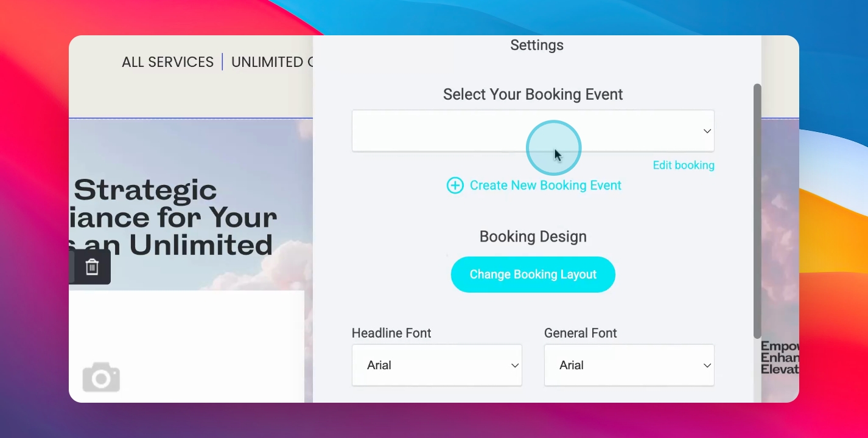Click the Empow Enhan Elevat text on the right
The height and width of the screenshot is (438, 868).
click(780, 357)
